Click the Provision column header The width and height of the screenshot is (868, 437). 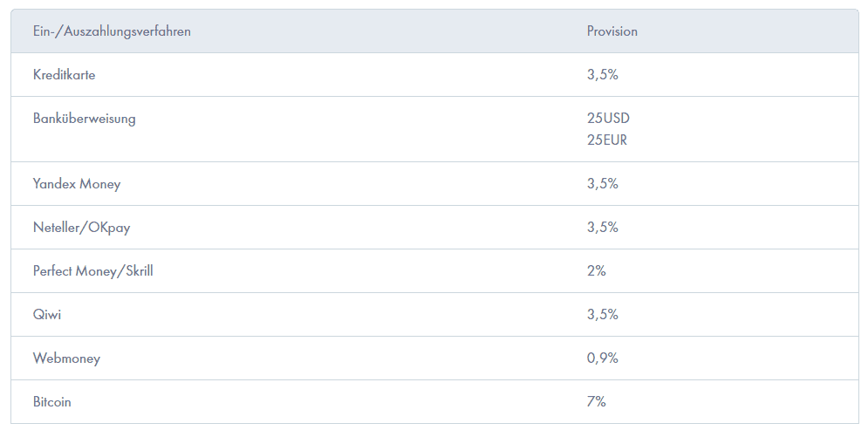tap(612, 31)
